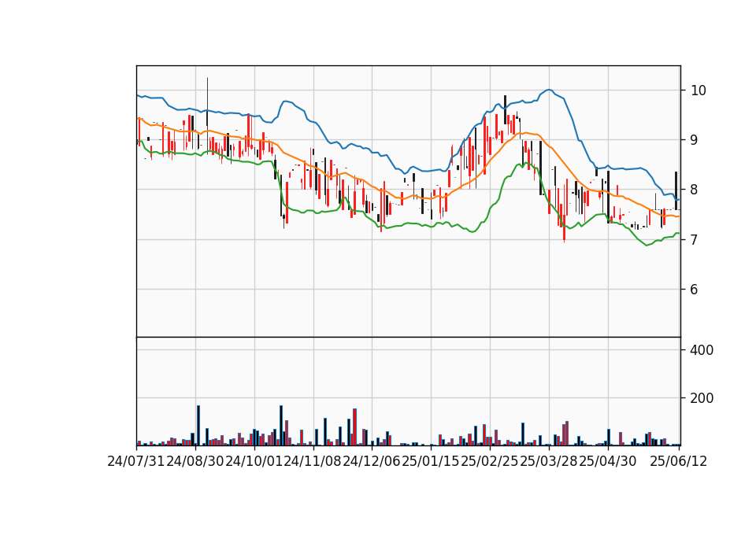756x543 pixels.
Task: Click the 25/02/25 date label
Action: pyautogui.click(x=489, y=461)
